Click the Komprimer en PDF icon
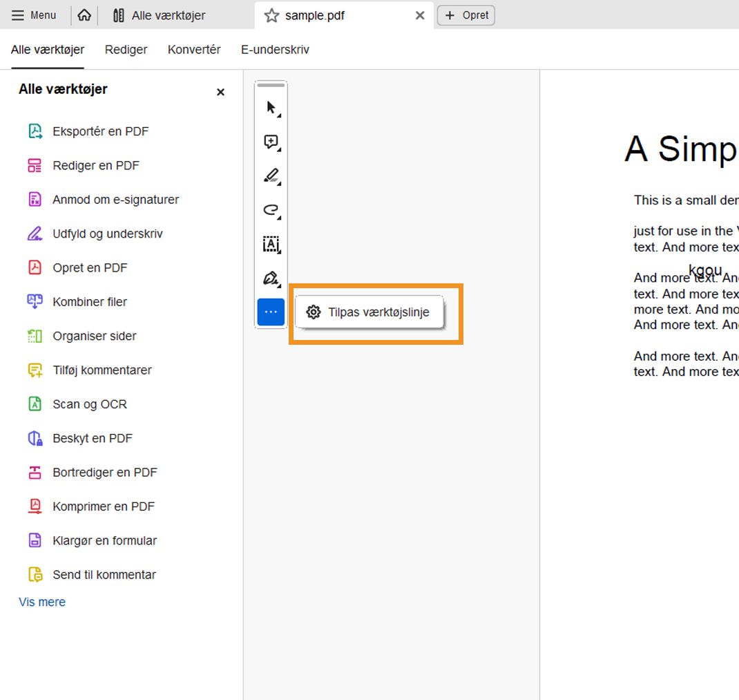The height and width of the screenshot is (700, 739). click(x=35, y=506)
